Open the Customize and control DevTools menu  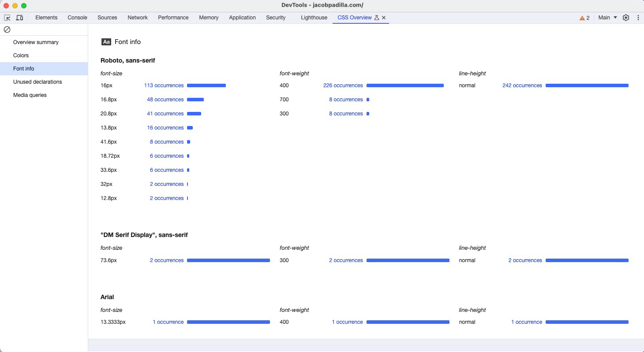(x=638, y=18)
